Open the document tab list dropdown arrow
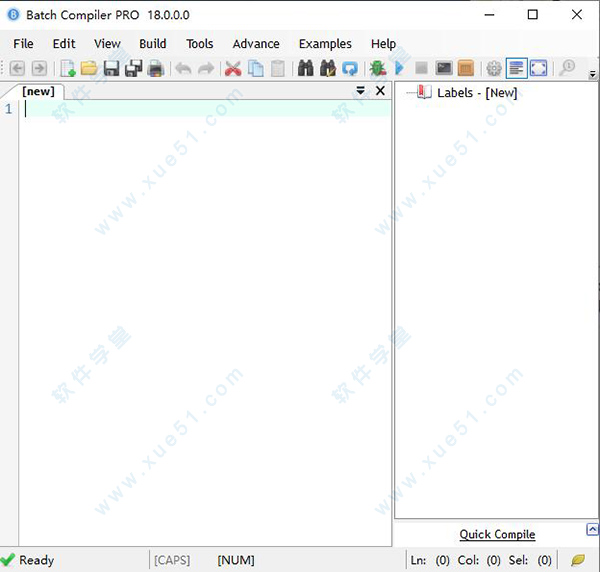The height and width of the screenshot is (572, 600). pyautogui.click(x=360, y=91)
